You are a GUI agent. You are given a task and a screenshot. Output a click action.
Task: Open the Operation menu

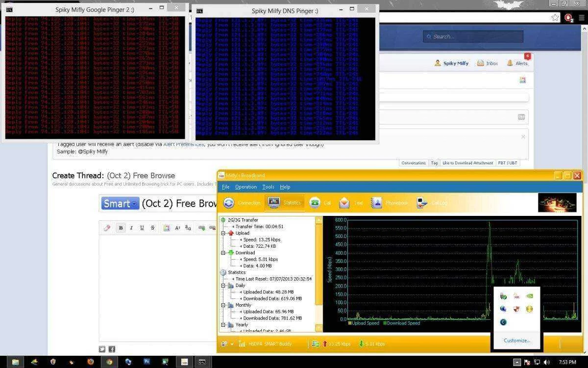coord(245,187)
